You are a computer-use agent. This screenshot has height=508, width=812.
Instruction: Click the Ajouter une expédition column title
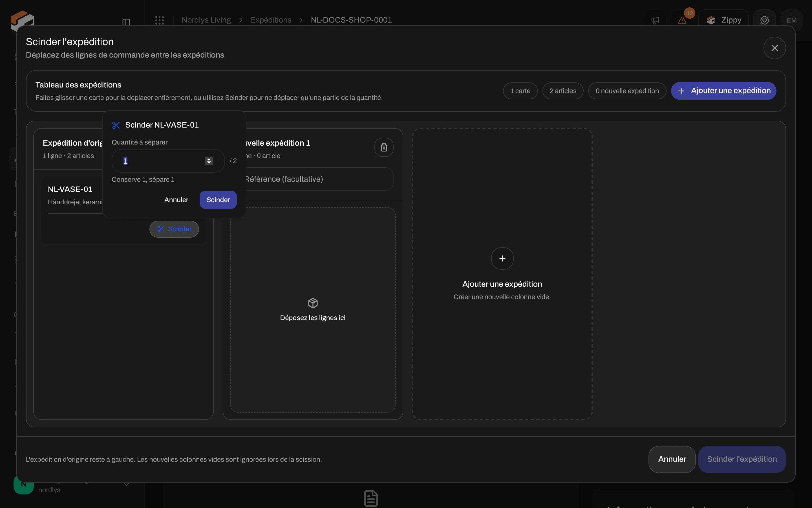(502, 284)
